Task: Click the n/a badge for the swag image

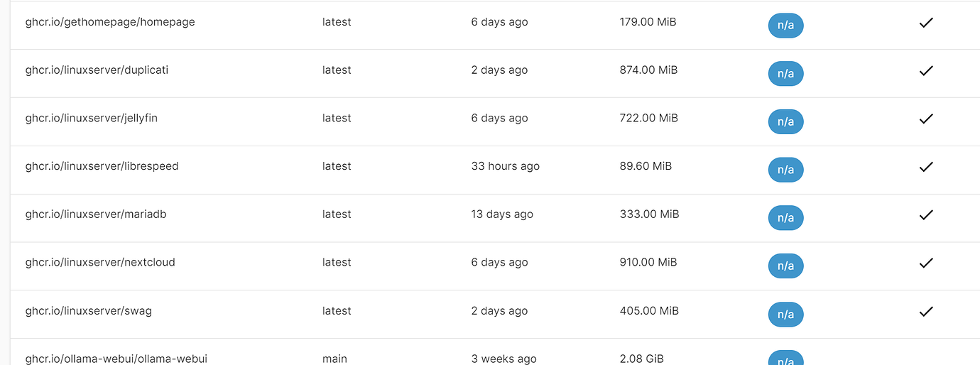Action: 785,314
